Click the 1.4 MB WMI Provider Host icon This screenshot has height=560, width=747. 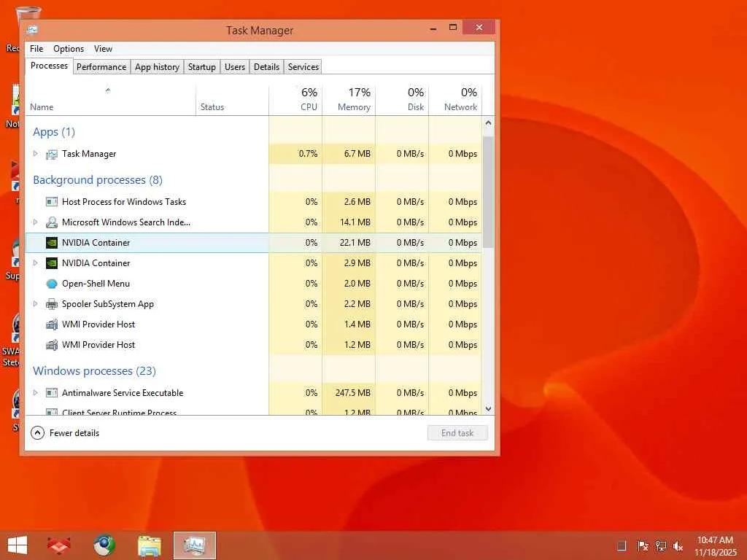[x=52, y=324]
